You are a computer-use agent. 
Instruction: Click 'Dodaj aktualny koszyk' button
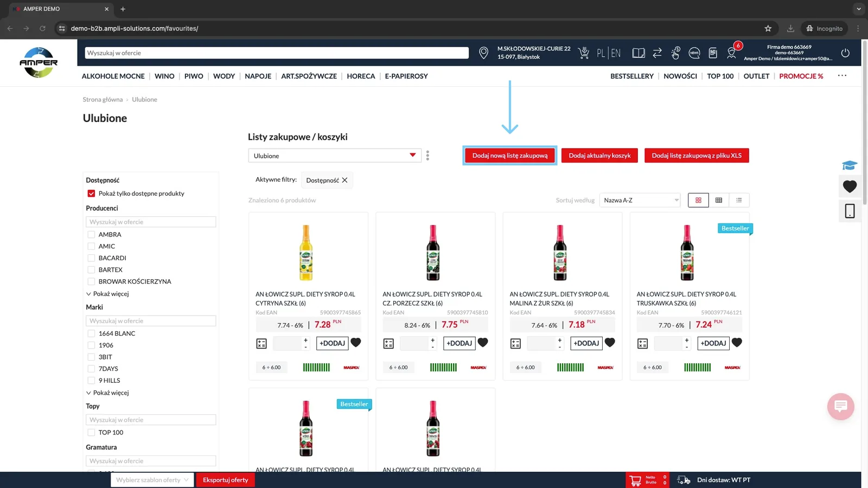point(599,156)
